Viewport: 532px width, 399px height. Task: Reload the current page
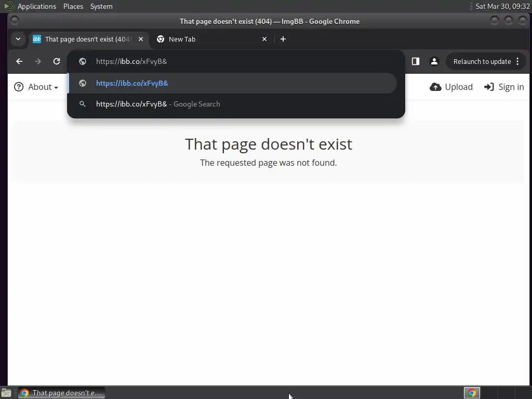pyautogui.click(x=57, y=61)
